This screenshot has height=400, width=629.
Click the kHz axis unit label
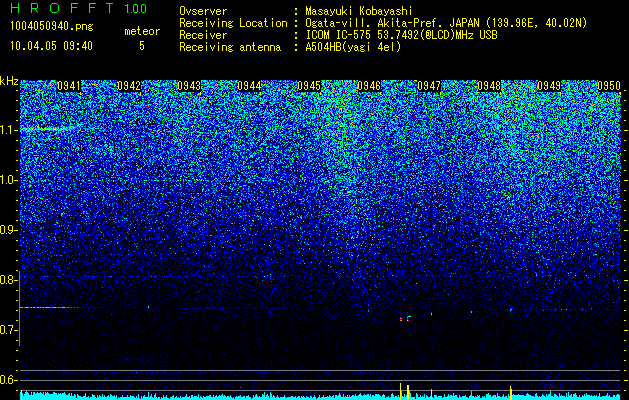9,81
